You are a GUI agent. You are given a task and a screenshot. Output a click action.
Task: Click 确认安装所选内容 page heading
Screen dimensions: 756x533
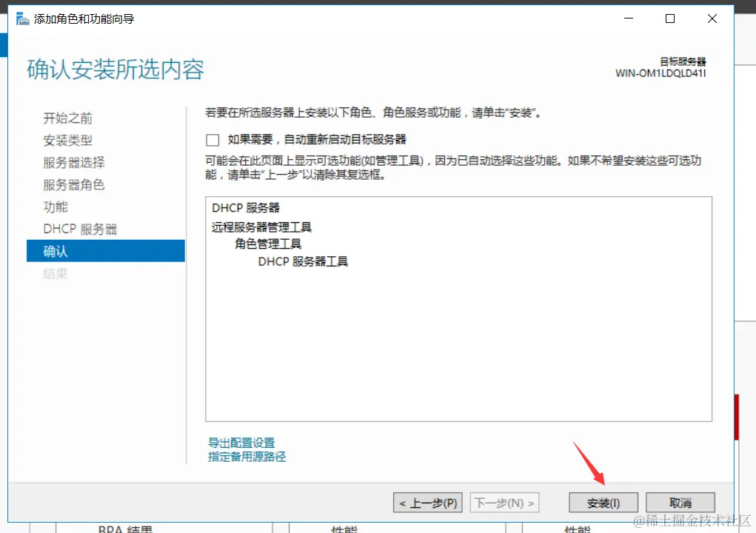click(x=116, y=70)
